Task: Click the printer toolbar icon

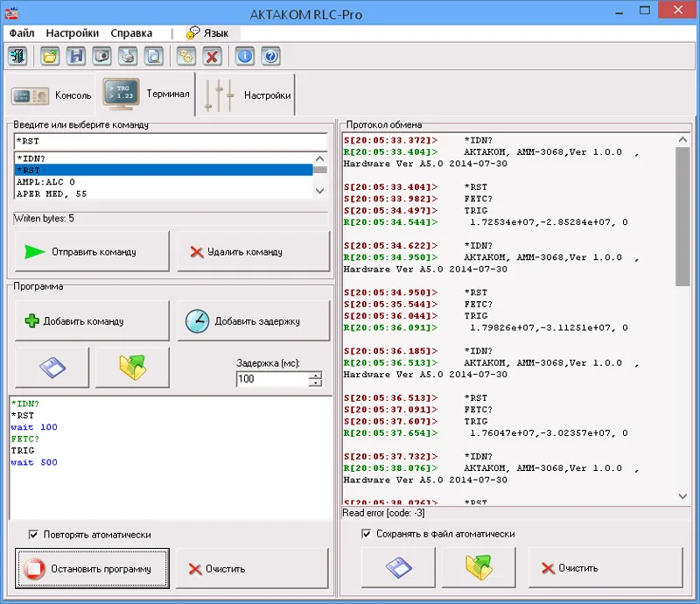Action: 128,57
